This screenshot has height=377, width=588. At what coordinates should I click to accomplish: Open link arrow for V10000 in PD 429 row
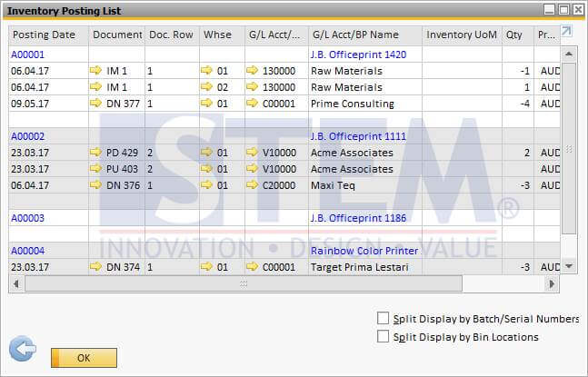click(252, 152)
